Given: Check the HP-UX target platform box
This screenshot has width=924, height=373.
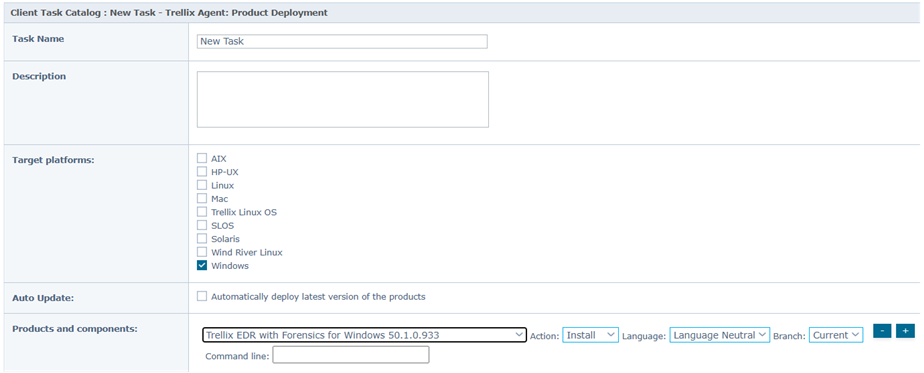Looking at the screenshot, I should point(202,171).
